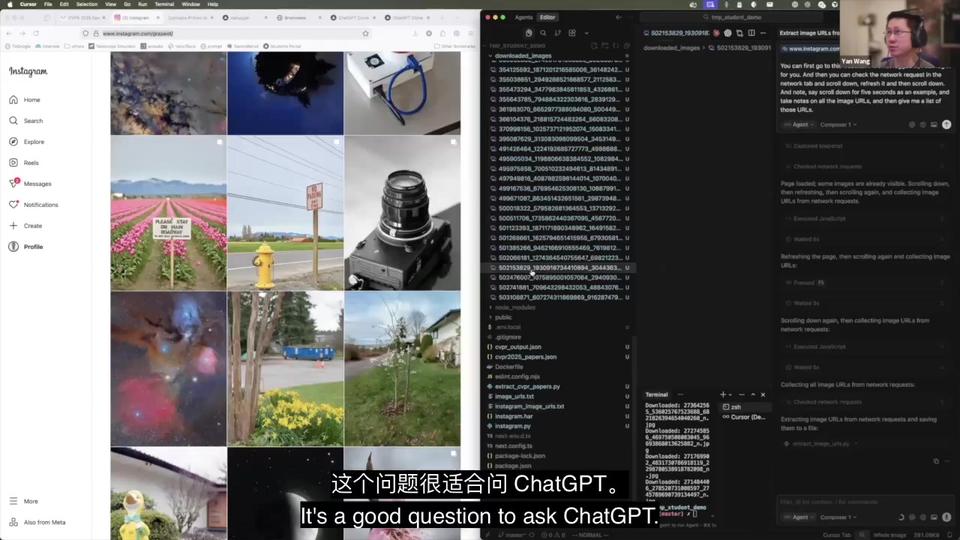The width and height of the screenshot is (960, 540).
Task: Open the Terminal menu in menu bar
Action: (x=164, y=4)
